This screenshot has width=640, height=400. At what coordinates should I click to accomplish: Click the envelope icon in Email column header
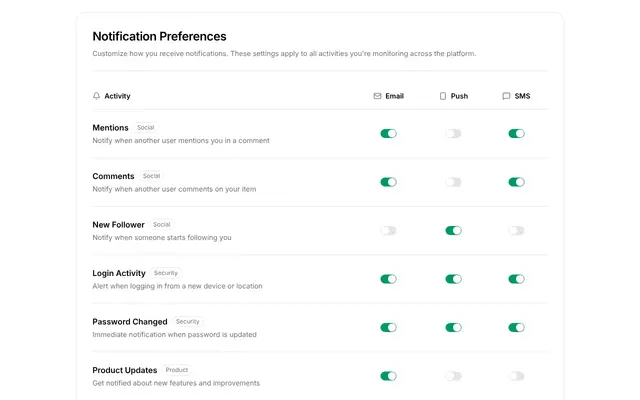pos(377,96)
